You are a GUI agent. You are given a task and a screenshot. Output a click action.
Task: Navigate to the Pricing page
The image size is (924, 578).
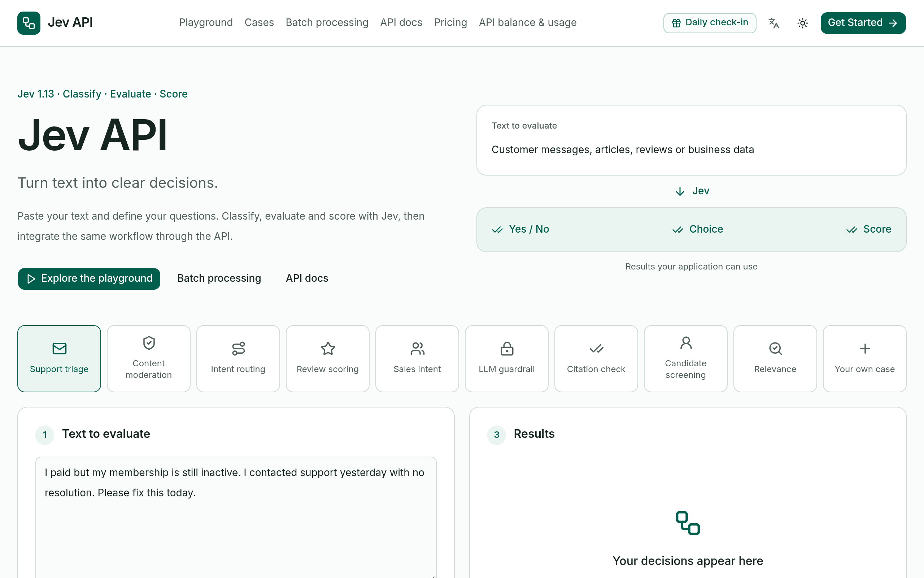coord(450,22)
